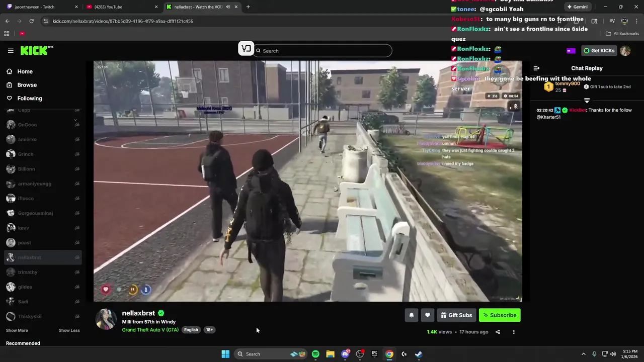Collapse the Chat Replay panel
The height and width of the screenshot is (362, 644).
(x=536, y=68)
